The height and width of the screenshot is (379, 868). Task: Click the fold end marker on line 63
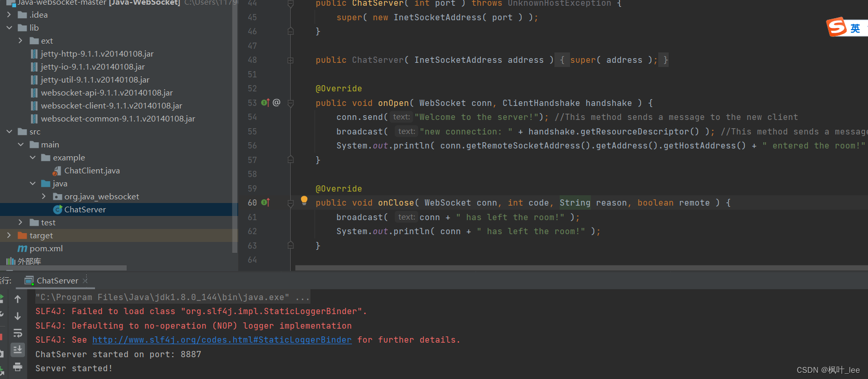291,245
